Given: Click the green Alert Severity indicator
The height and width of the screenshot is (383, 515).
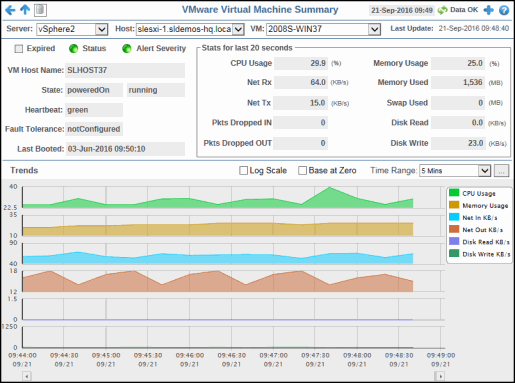Looking at the screenshot, I should [127, 49].
